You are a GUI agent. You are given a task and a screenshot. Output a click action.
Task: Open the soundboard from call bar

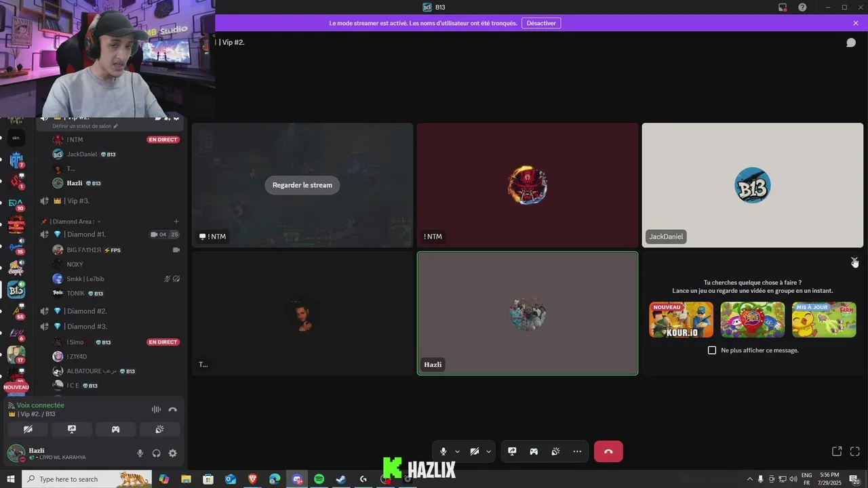click(555, 451)
